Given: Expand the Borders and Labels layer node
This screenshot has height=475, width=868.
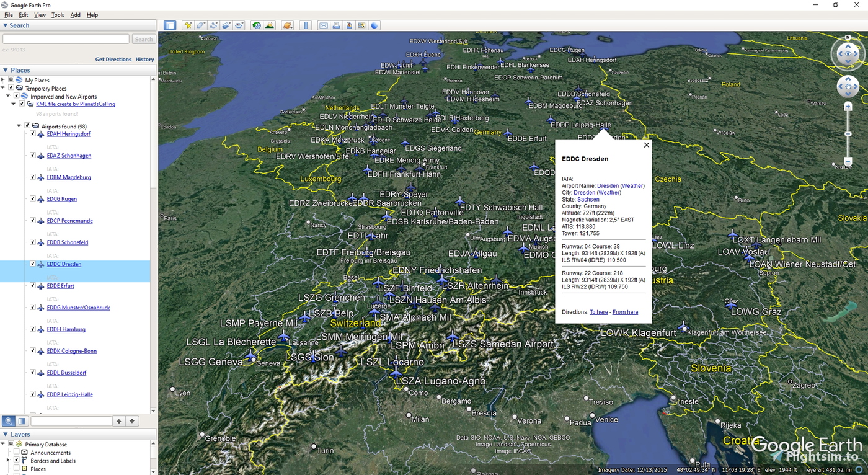Looking at the screenshot, I should [x=8, y=460].
